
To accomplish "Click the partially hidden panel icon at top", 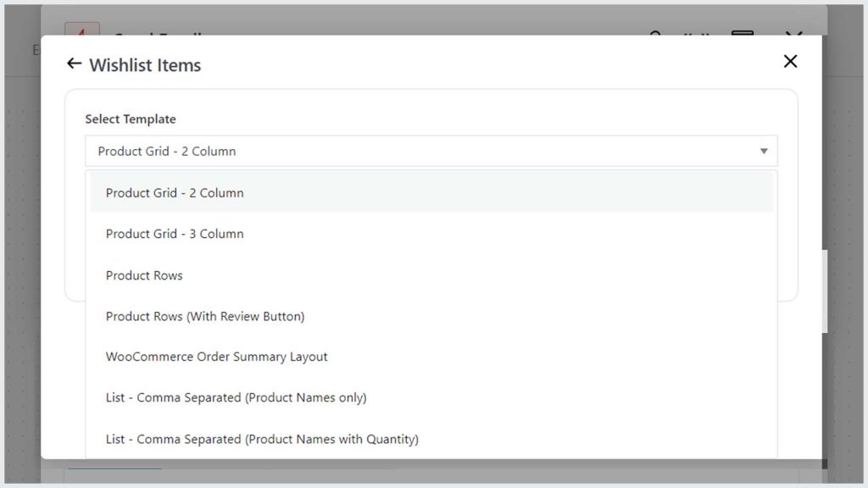I will coord(743,33).
